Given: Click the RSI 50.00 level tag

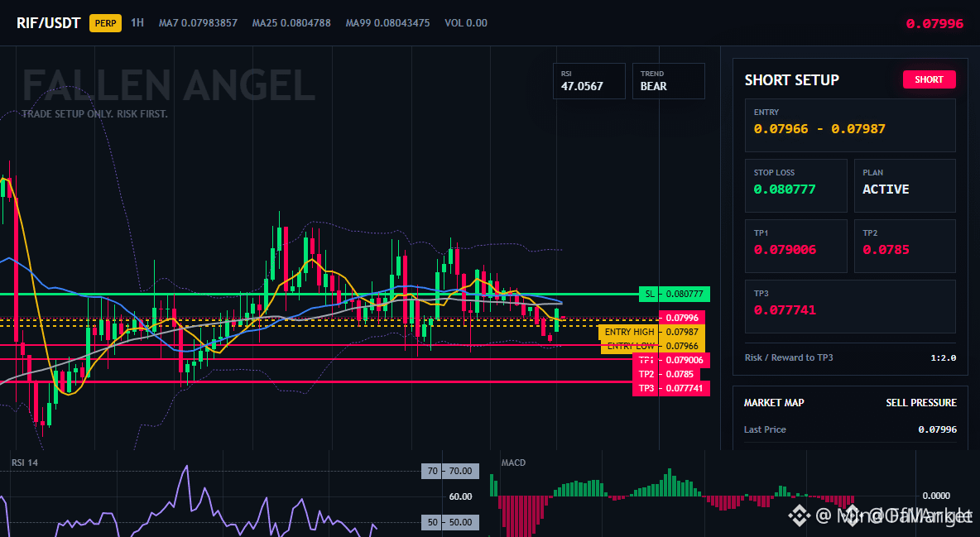Looking at the screenshot, I should [x=450, y=522].
